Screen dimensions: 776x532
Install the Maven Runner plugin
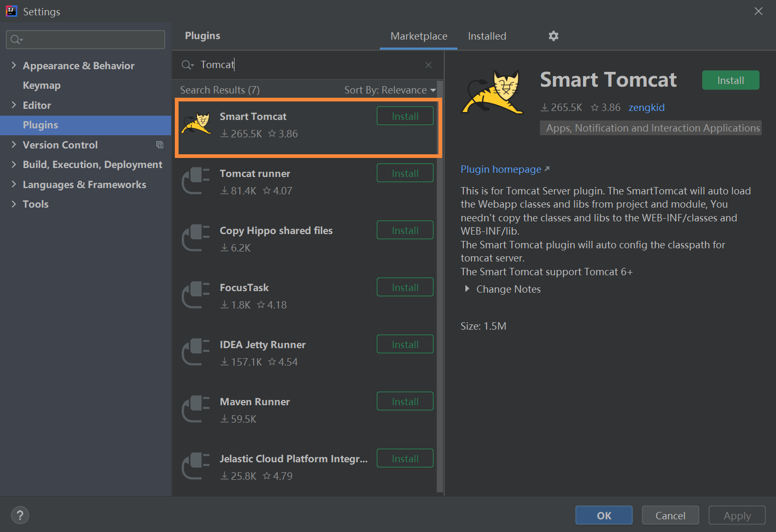pos(405,402)
